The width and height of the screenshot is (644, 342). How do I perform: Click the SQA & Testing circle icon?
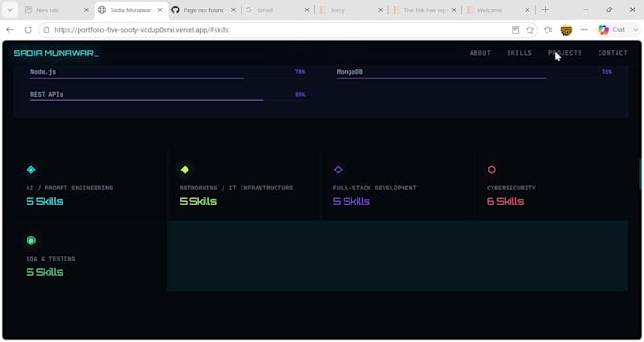point(31,241)
